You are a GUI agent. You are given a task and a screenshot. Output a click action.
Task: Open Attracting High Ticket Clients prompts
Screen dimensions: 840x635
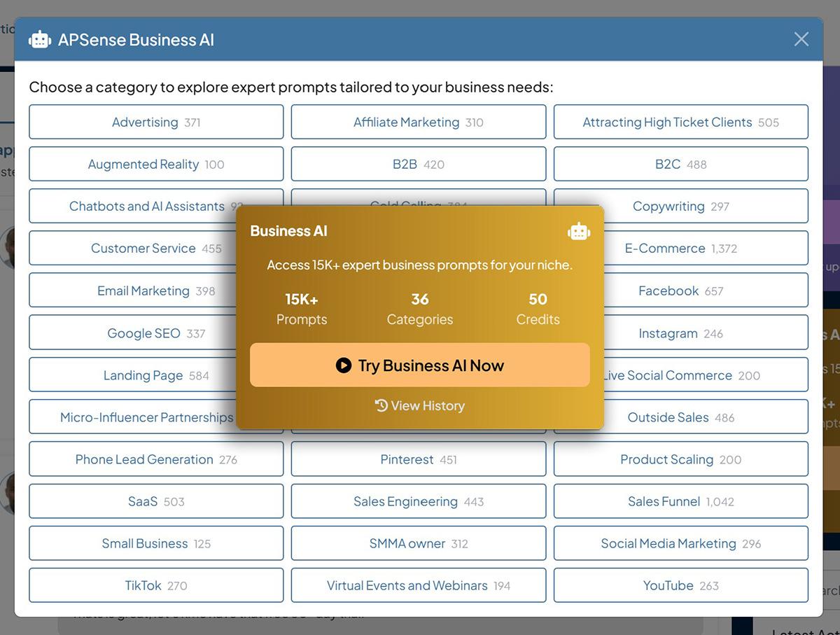point(680,123)
